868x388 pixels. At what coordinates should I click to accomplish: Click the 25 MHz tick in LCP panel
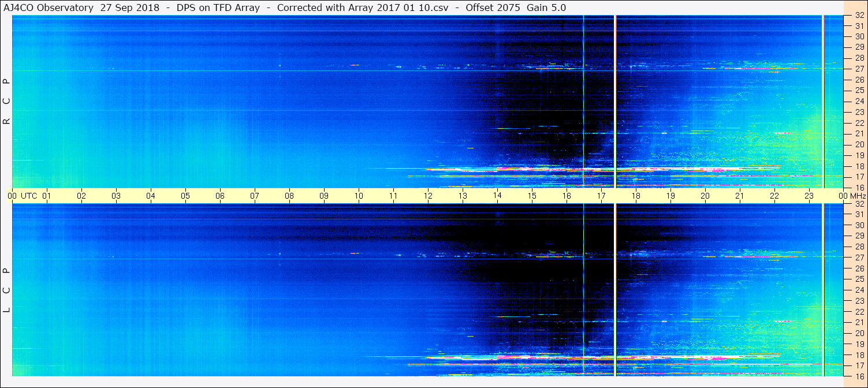pos(859,279)
